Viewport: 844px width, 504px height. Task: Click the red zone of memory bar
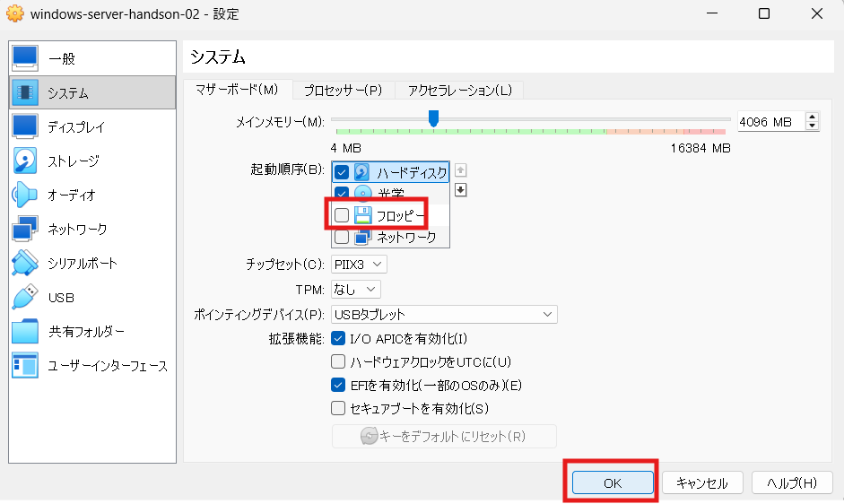coord(705,132)
